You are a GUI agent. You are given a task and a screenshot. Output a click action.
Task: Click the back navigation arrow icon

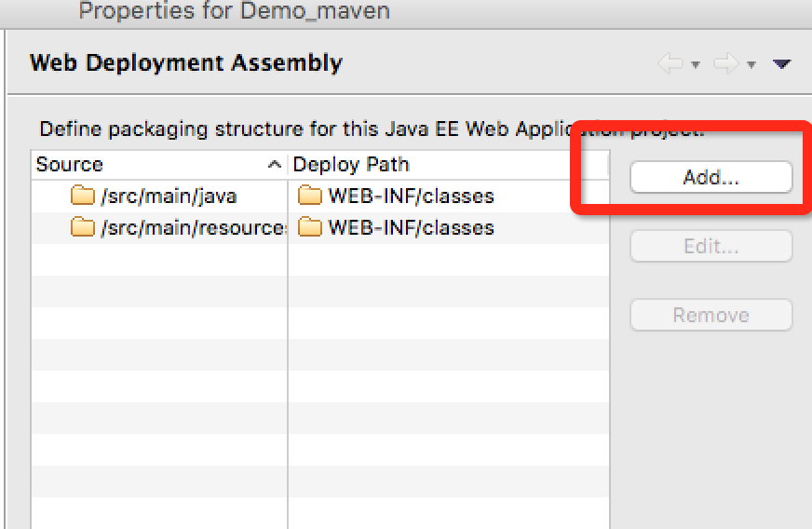(x=670, y=63)
